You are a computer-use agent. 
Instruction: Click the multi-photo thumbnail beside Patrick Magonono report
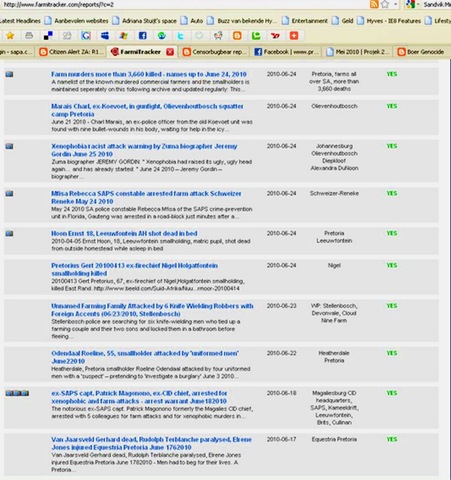[17, 393]
